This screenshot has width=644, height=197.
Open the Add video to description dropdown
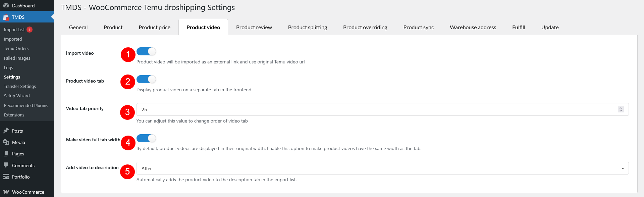pyautogui.click(x=382, y=168)
